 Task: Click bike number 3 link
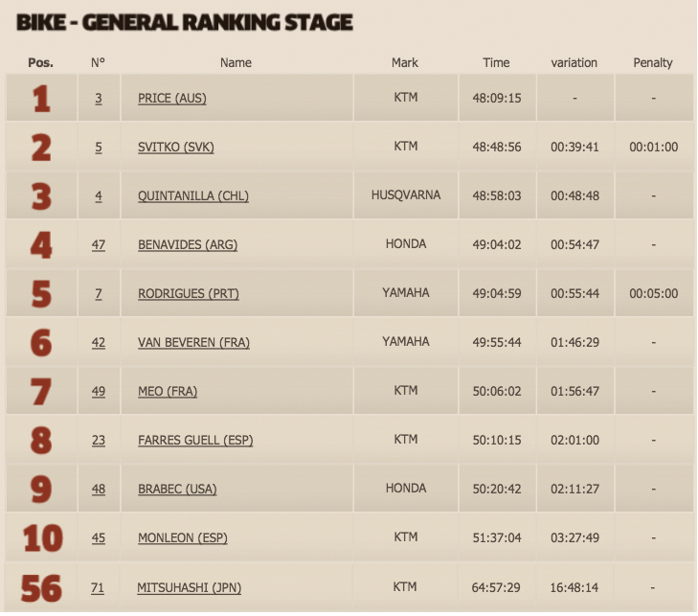(x=99, y=98)
